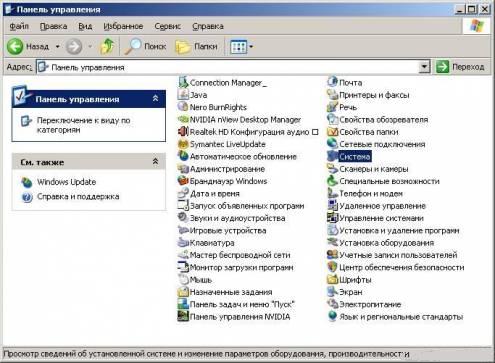
Task: Open the Панель управления NVIDIA icon
Action: (x=234, y=317)
